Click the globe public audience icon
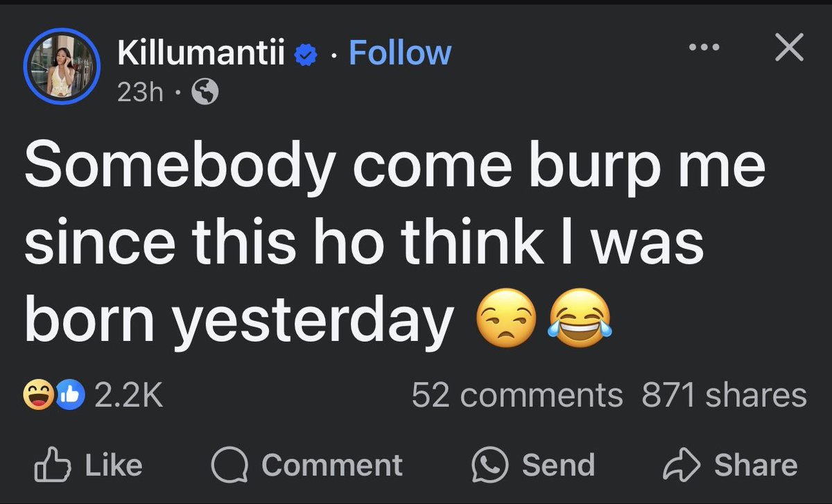Viewport: 832px width, 504px height. coord(205,92)
